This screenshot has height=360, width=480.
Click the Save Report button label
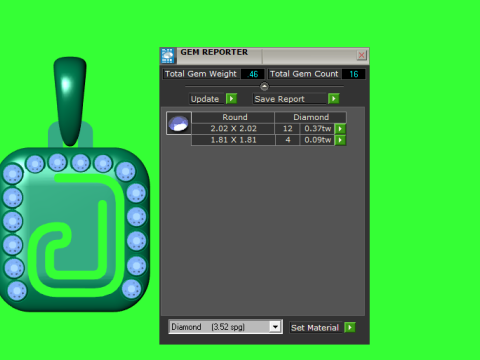[x=289, y=99]
